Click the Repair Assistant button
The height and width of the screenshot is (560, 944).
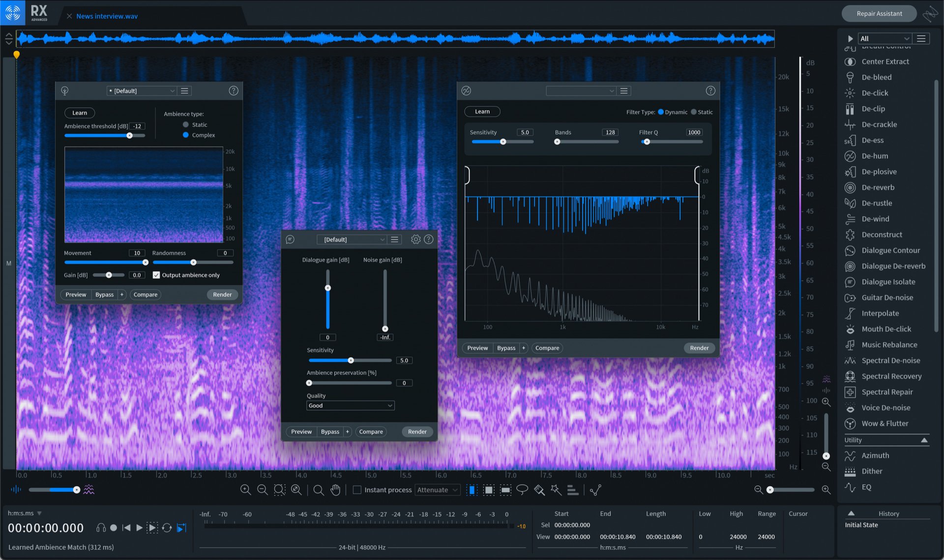click(x=879, y=14)
